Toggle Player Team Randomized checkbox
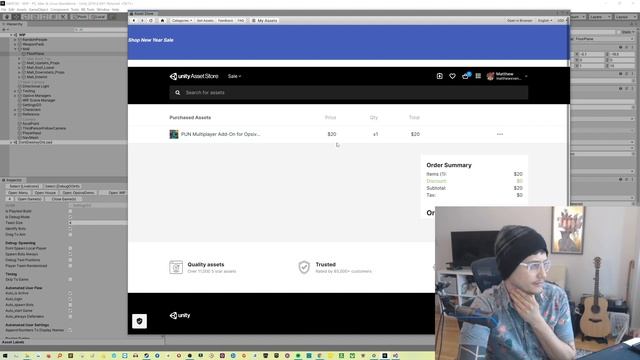 click(x=70, y=266)
